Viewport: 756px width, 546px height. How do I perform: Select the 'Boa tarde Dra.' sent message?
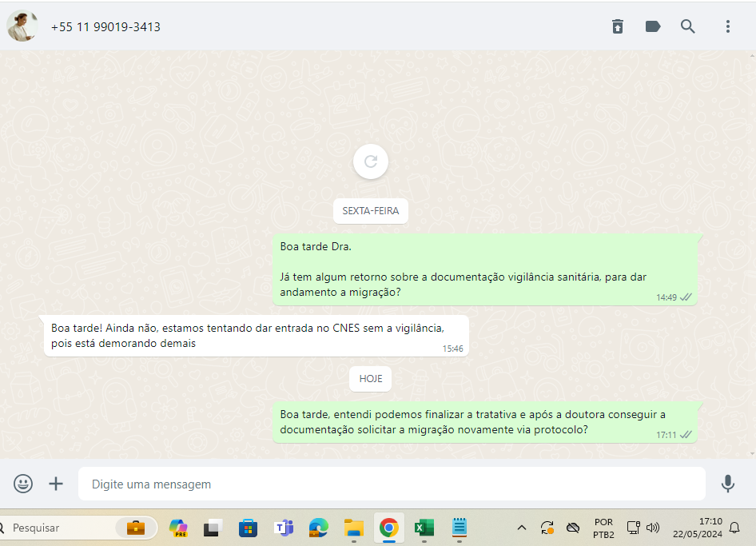pos(485,269)
